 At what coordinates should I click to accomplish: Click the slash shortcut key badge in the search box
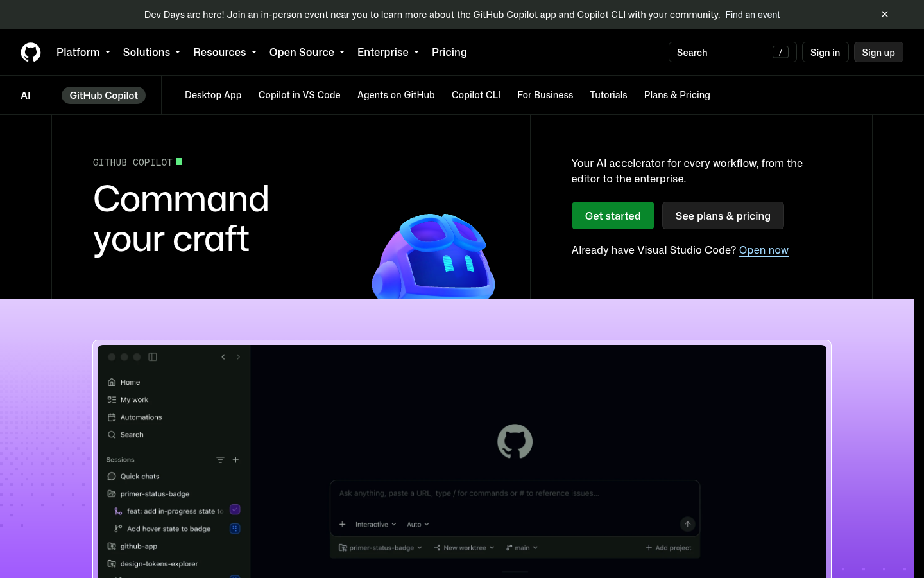[x=780, y=53]
